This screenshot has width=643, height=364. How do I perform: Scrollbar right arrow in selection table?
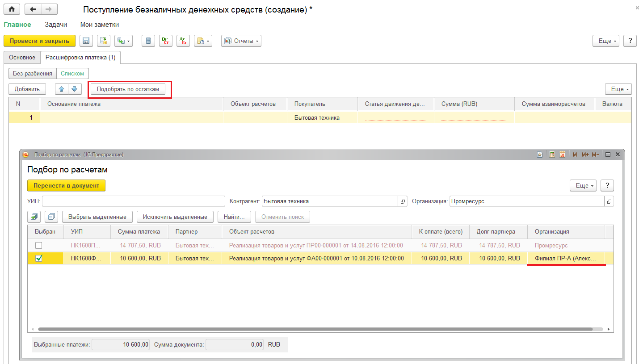(x=609, y=329)
